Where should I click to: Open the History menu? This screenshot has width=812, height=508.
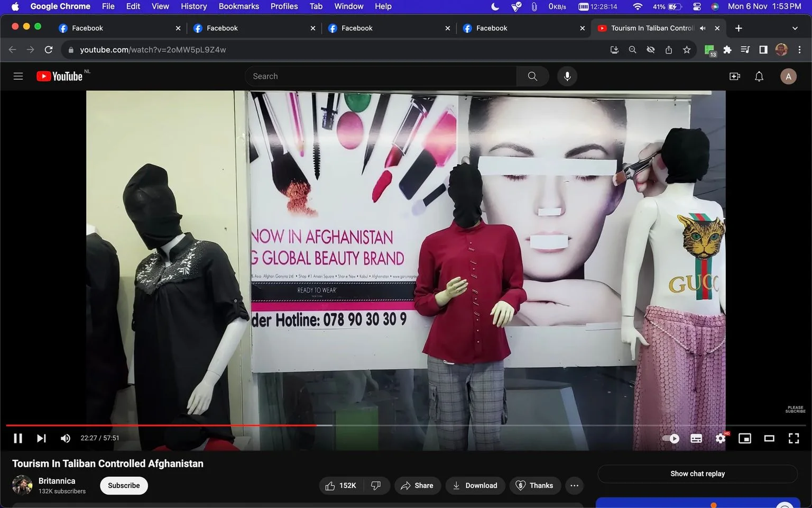pos(193,6)
